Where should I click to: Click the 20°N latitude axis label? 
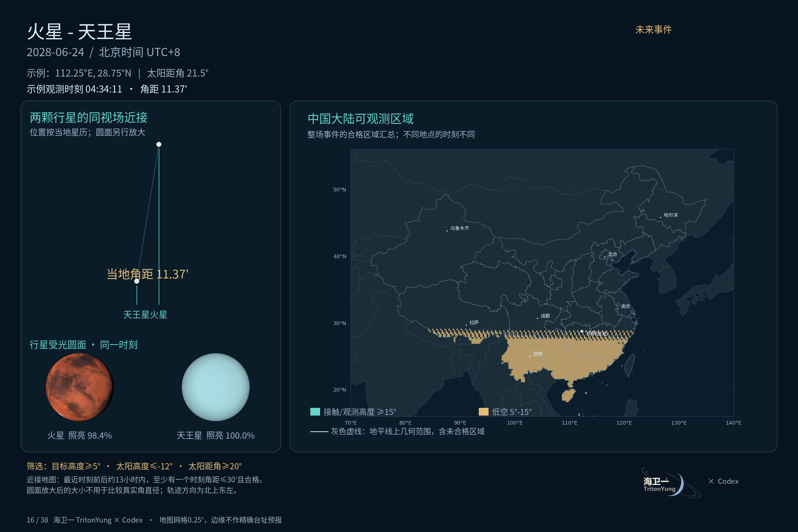click(x=340, y=390)
